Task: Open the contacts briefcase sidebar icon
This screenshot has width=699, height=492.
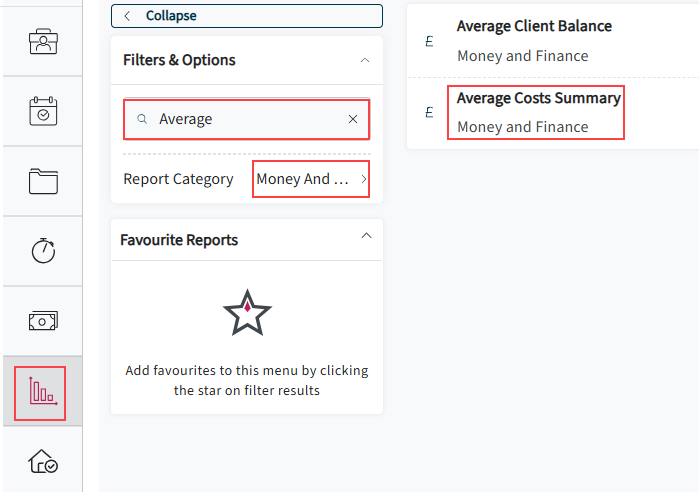Action: coord(43,41)
